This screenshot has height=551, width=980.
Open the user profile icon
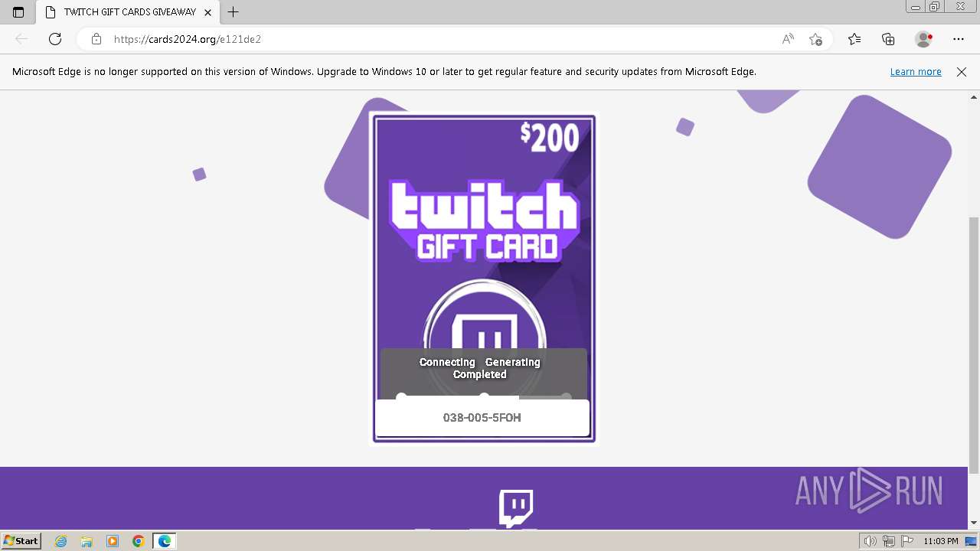click(x=924, y=39)
